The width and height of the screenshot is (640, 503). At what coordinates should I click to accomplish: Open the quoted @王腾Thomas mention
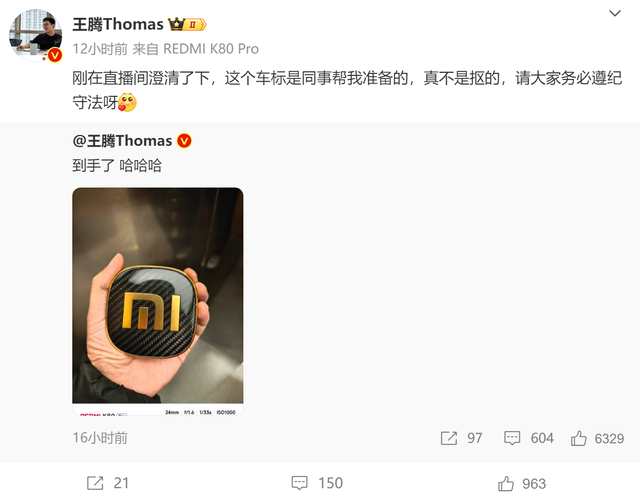tap(122, 141)
